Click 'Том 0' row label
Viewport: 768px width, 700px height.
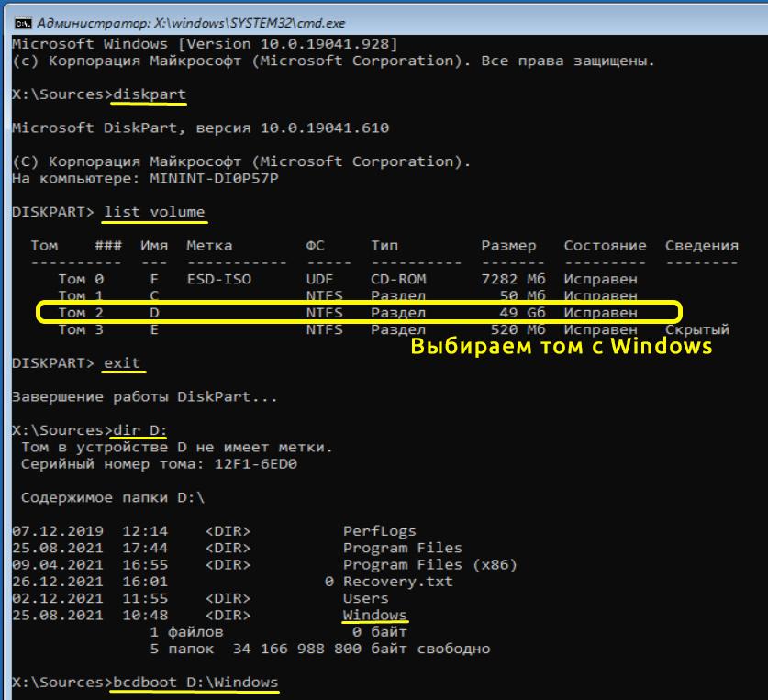[x=81, y=279]
